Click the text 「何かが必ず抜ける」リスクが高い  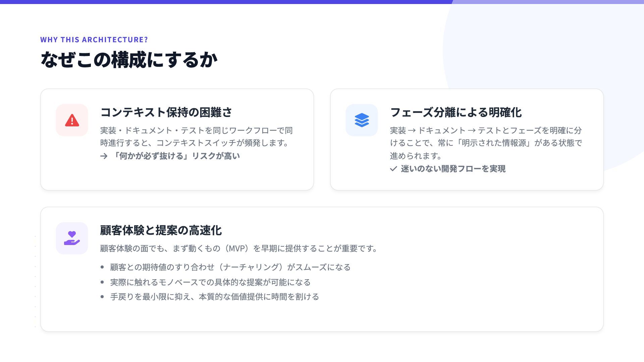(x=176, y=156)
